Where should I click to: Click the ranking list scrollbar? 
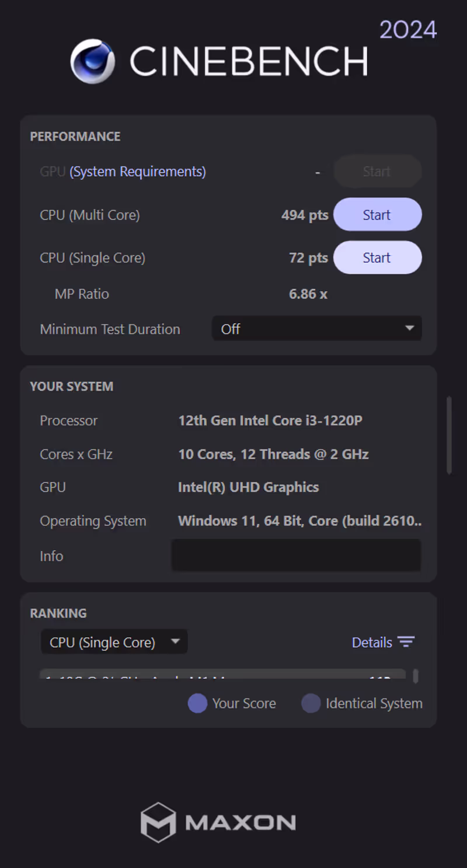[416, 676]
